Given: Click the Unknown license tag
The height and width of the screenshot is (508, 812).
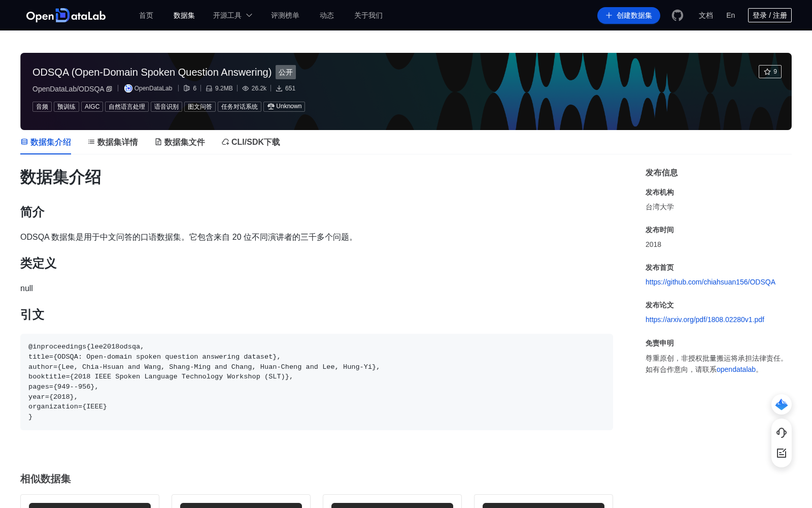Looking at the screenshot, I should (x=284, y=107).
